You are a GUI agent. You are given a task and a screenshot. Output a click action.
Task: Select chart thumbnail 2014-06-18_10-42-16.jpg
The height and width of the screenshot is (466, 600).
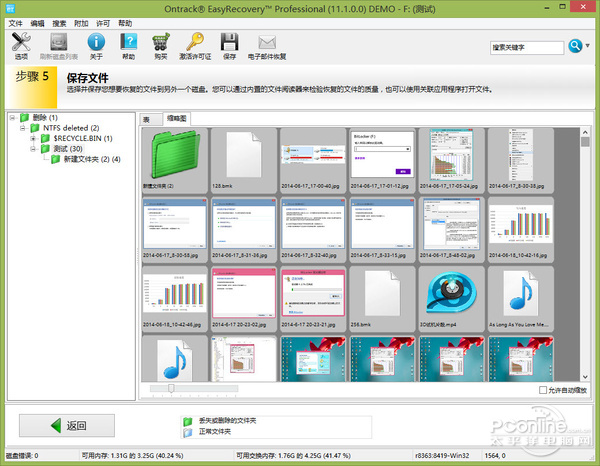tap(521, 229)
